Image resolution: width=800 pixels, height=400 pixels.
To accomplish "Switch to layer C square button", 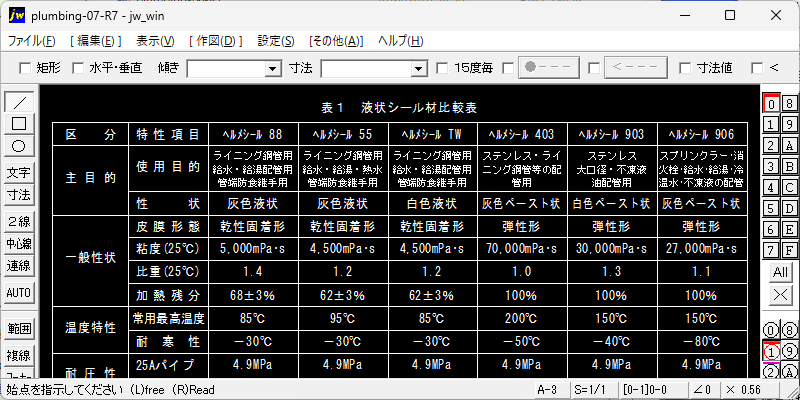I will [x=789, y=187].
